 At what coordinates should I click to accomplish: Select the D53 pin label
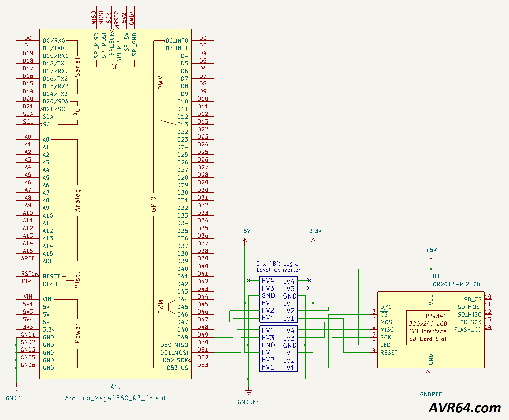tap(203, 365)
